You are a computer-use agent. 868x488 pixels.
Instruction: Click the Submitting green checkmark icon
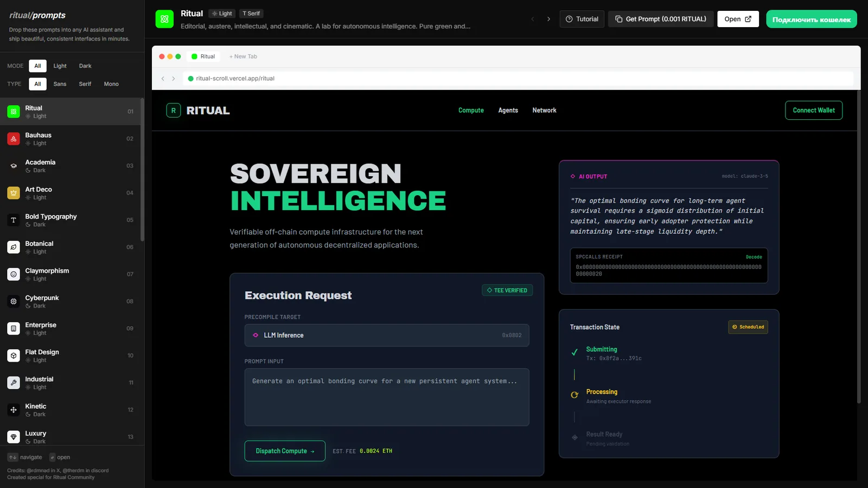click(575, 352)
